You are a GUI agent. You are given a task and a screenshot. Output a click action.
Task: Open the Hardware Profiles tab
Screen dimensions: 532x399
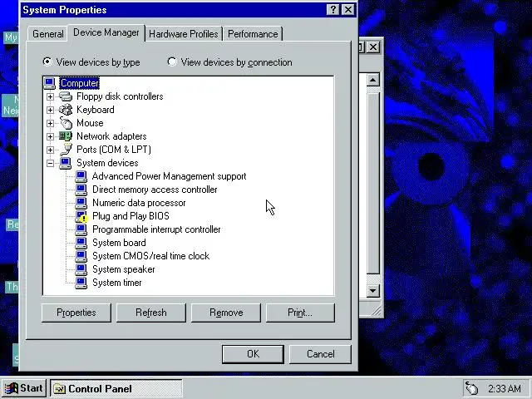184,34
